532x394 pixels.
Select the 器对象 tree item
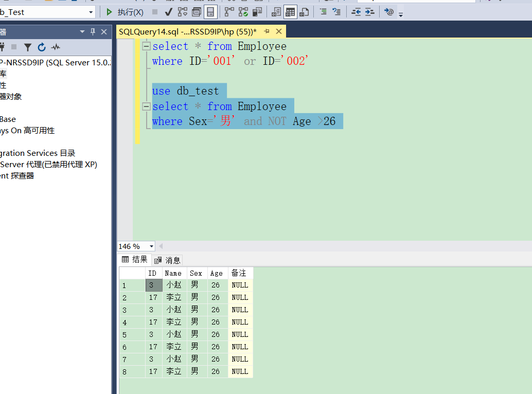[x=11, y=97]
